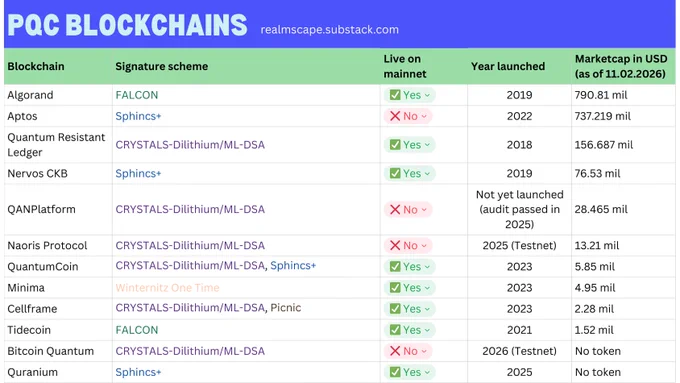Click the 156.687 mil marketcap value
The image size is (680, 383).
coord(604,145)
